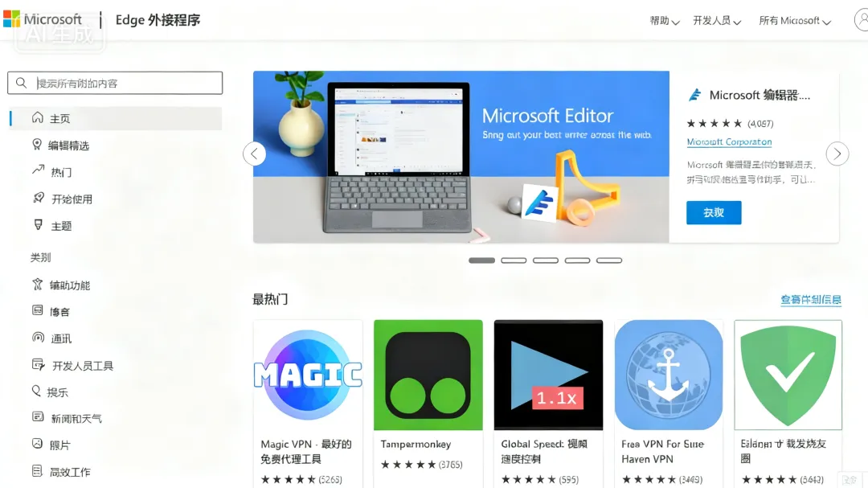Click the 通讯 communication category icon

click(38, 338)
